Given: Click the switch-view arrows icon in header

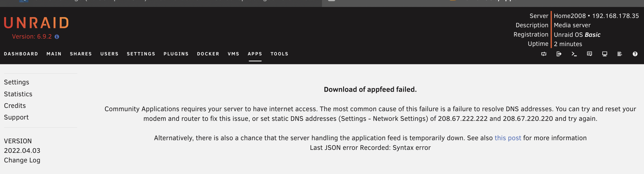Looking at the screenshot, I should [544, 54].
